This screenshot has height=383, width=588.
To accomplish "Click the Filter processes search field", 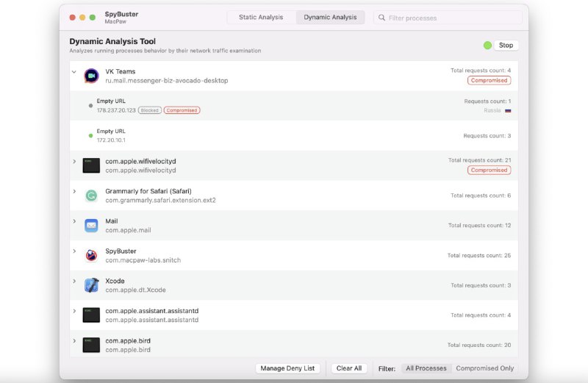I will pos(448,17).
